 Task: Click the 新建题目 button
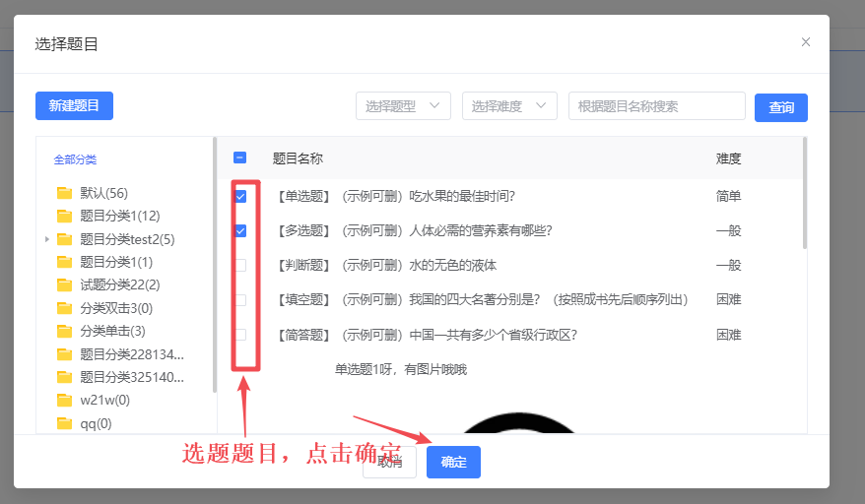tap(74, 106)
